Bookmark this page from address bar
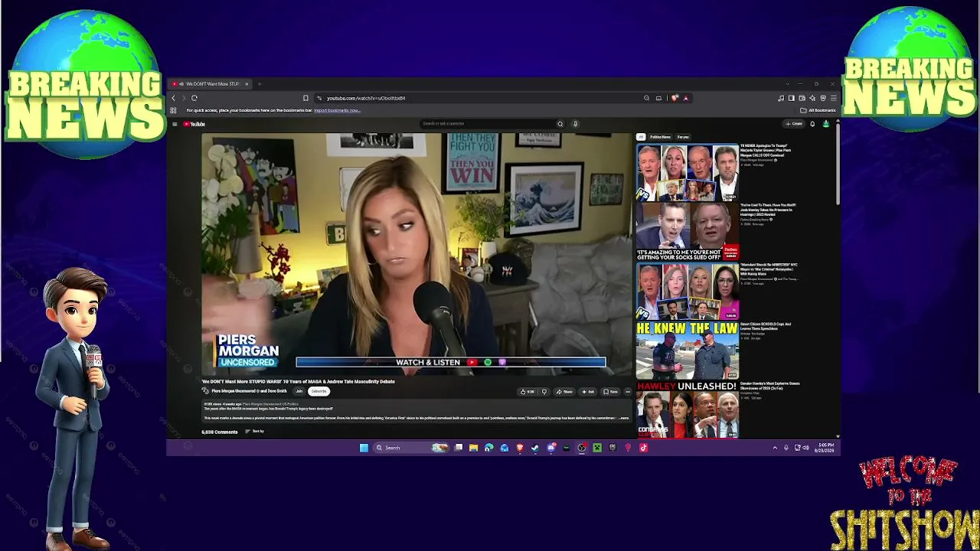 [x=305, y=98]
